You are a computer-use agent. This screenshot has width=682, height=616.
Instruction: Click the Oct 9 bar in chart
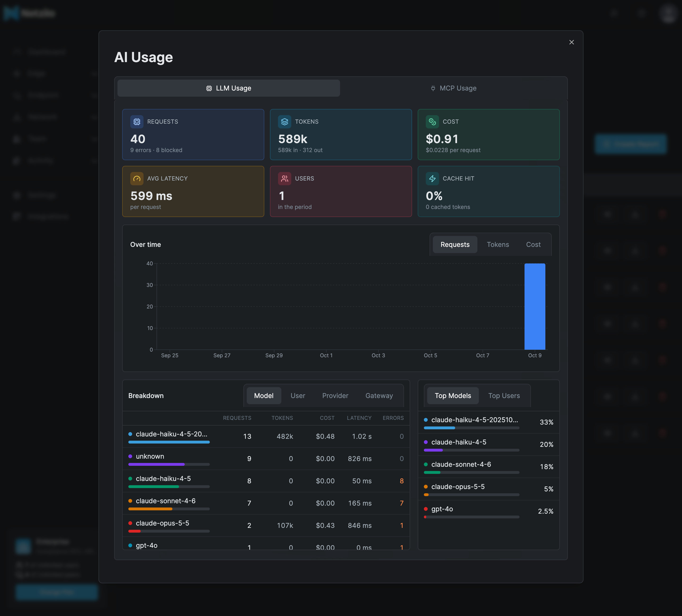tap(534, 307)
